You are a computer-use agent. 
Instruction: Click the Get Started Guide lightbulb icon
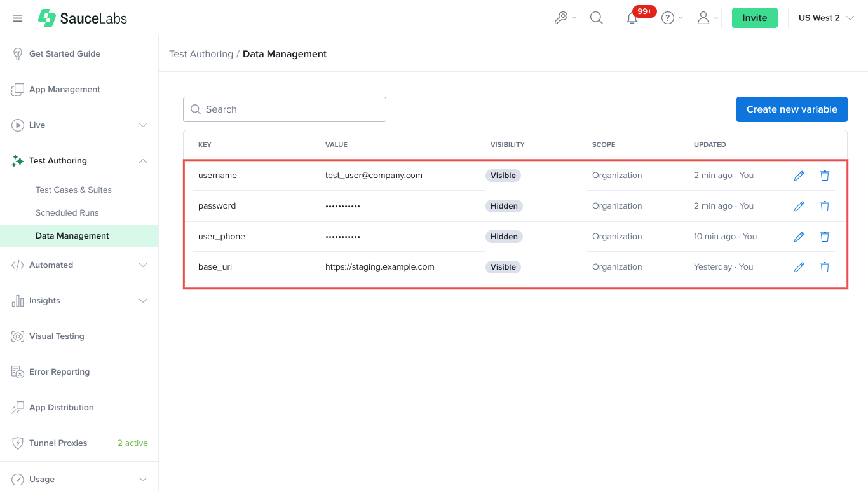click(x=18, y=54)
